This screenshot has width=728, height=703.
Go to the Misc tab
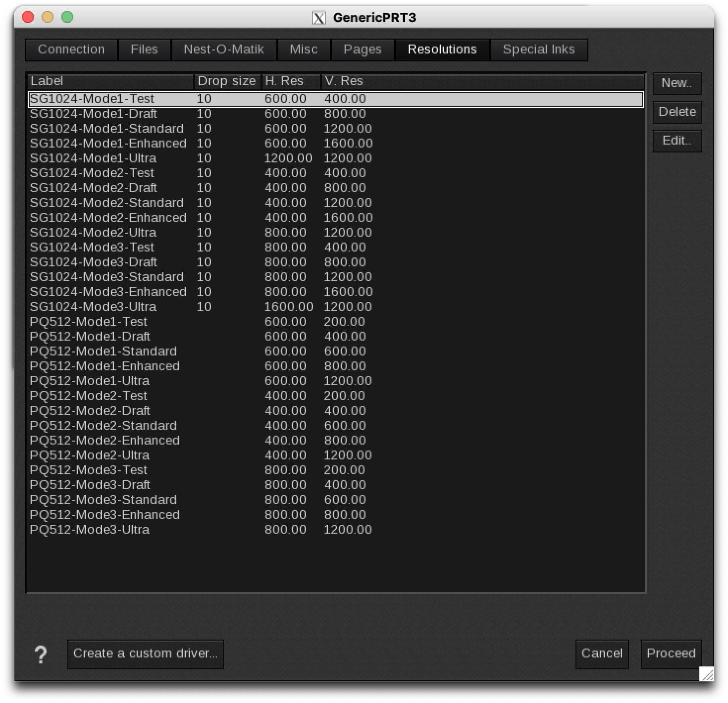click(304, 50)
